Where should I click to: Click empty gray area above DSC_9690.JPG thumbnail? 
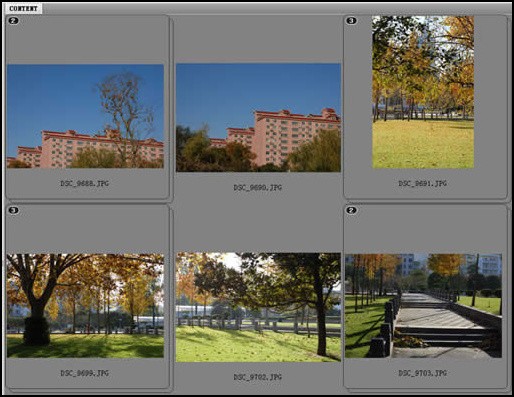click(258, 40)
